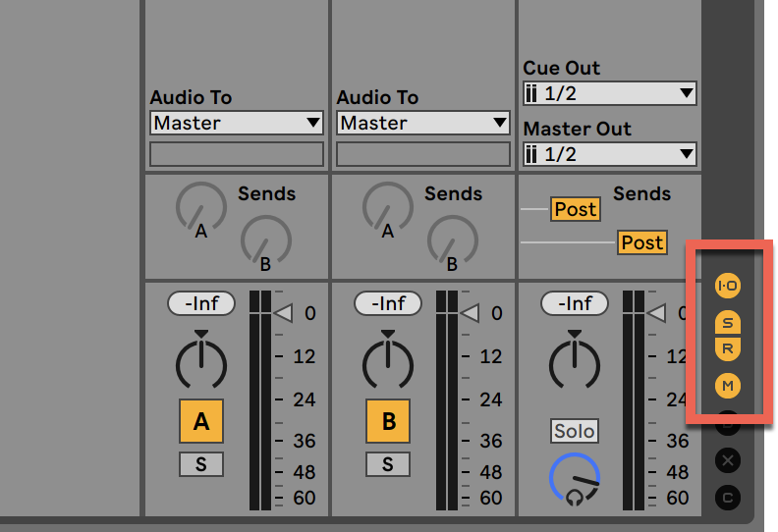Viewport: 778px width, 532px height.
Task: Solo the Return A track
Action: pyautogui.click(x=200, y=464)
